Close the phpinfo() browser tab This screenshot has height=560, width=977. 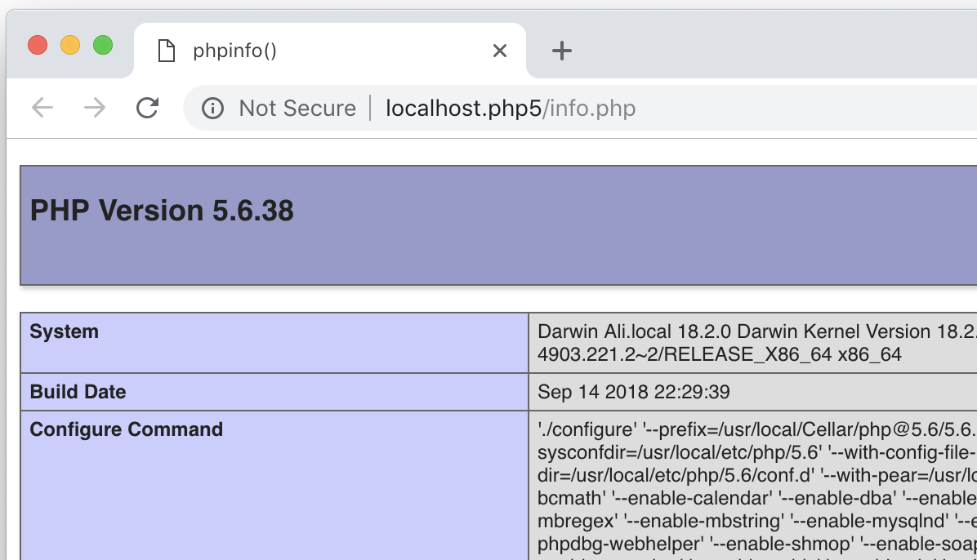tap(500, 51)
